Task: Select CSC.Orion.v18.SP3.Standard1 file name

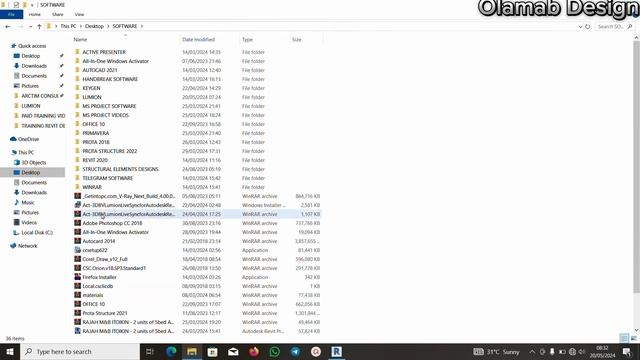Action: pyautogui.click(x=114, y=268)
